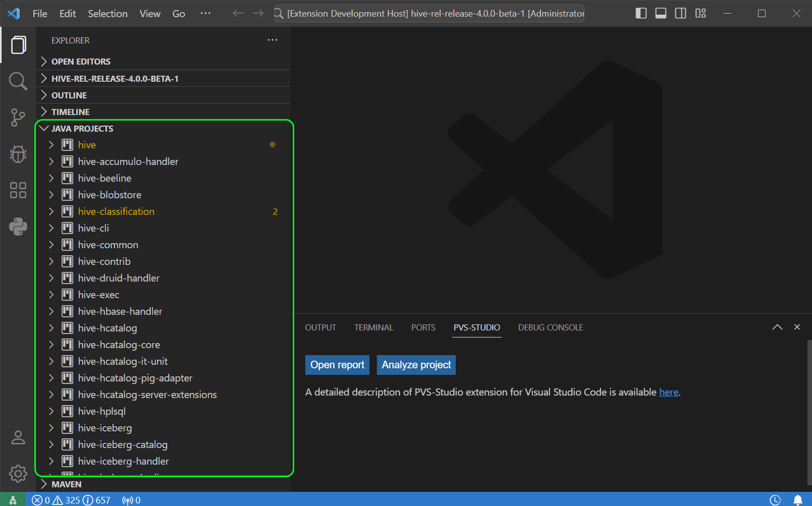
Task: Click the Analyze project button
Action: 416,364
